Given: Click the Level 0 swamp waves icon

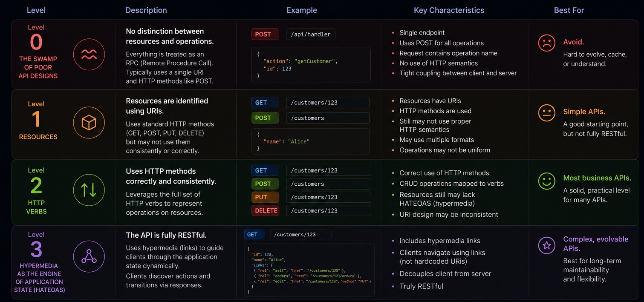Looking at the screenshot, I should click(89, 55).
